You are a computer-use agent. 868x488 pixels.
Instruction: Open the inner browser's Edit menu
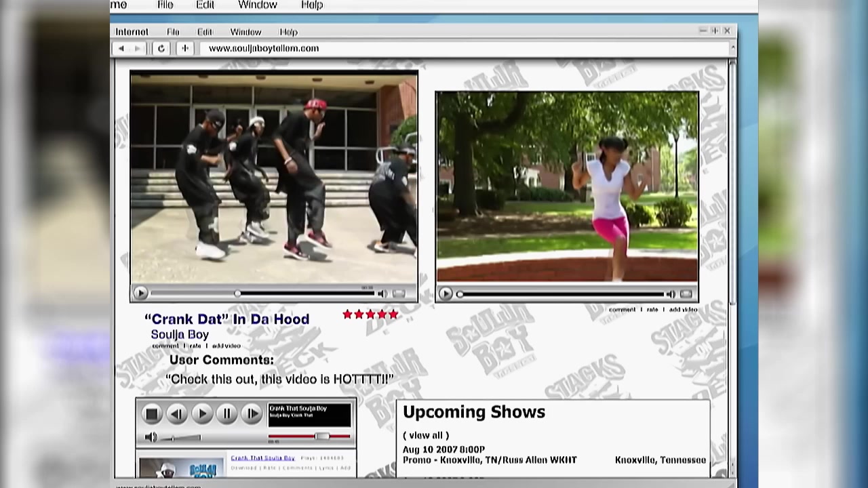point(204,32)
